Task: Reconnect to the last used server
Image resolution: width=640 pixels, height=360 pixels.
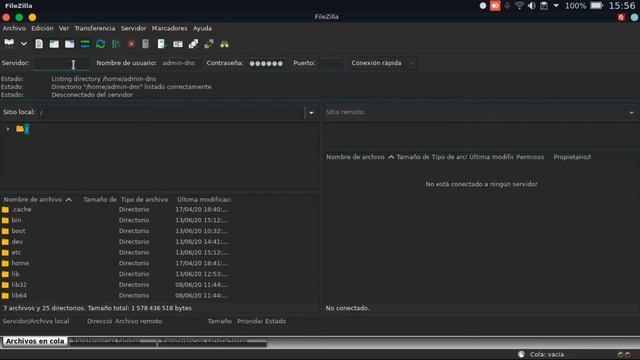Action: tap(161, 44)
